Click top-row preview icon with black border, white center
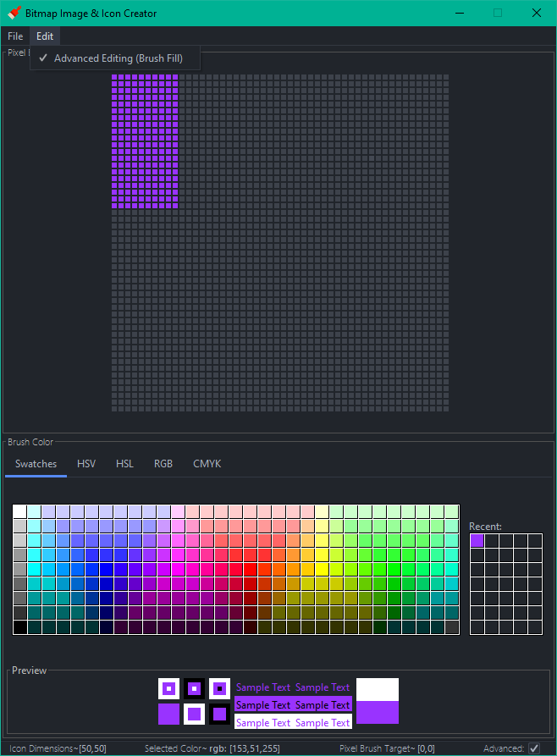Screen dimensions: 557x756 pyautogui.click(x=194, y=688)
